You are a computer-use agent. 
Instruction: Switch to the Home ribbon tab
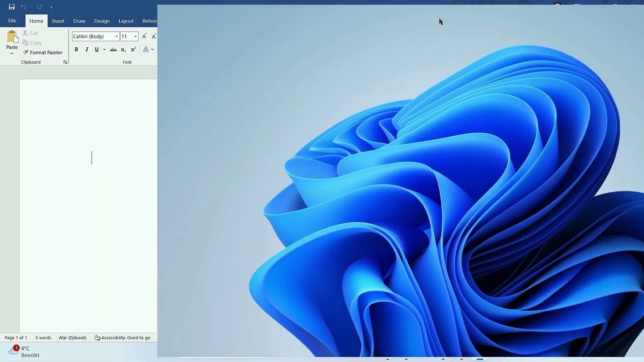(36, 21)
